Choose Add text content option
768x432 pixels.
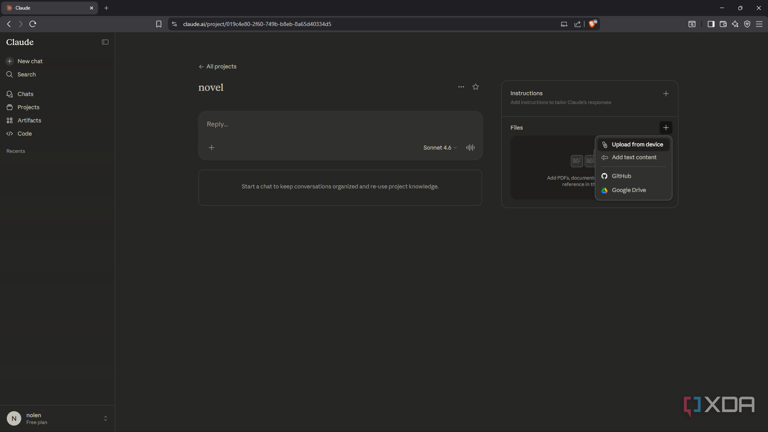(633, 157)
